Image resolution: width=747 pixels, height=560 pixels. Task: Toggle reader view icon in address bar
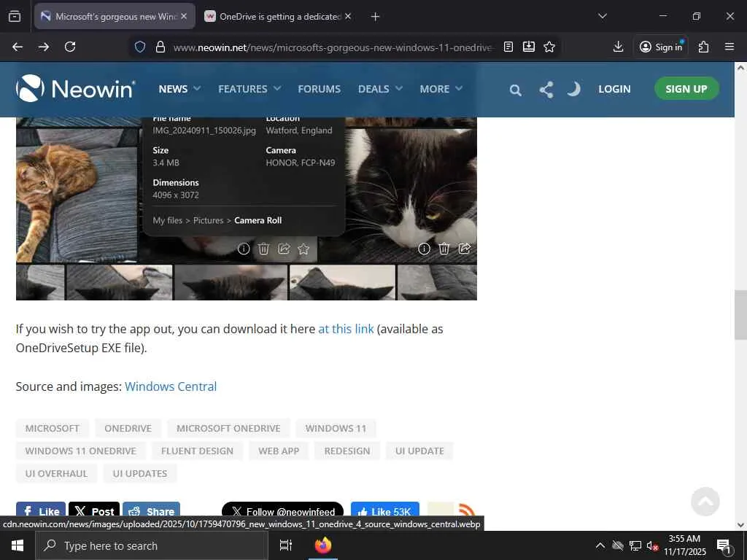pyautogui.click(x=508, y=47)
